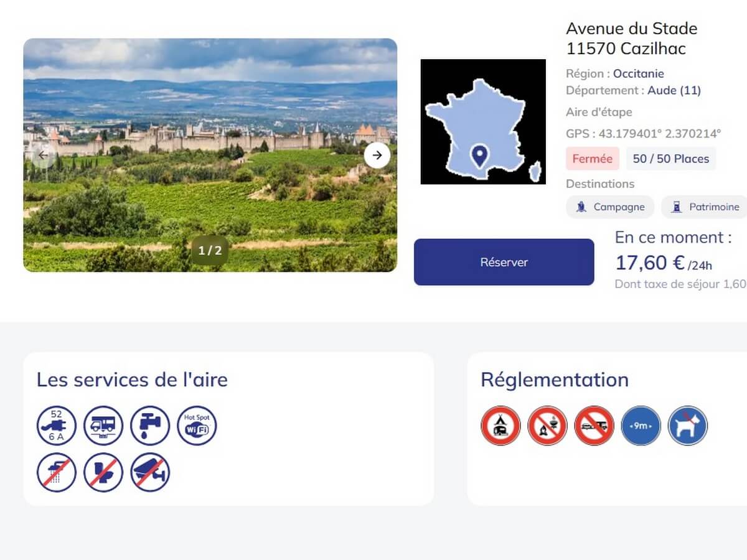Click the no caravan trailer regulation sign
Image resolution: width=747 pixels, height=560 pixels.
pos(594,426)
